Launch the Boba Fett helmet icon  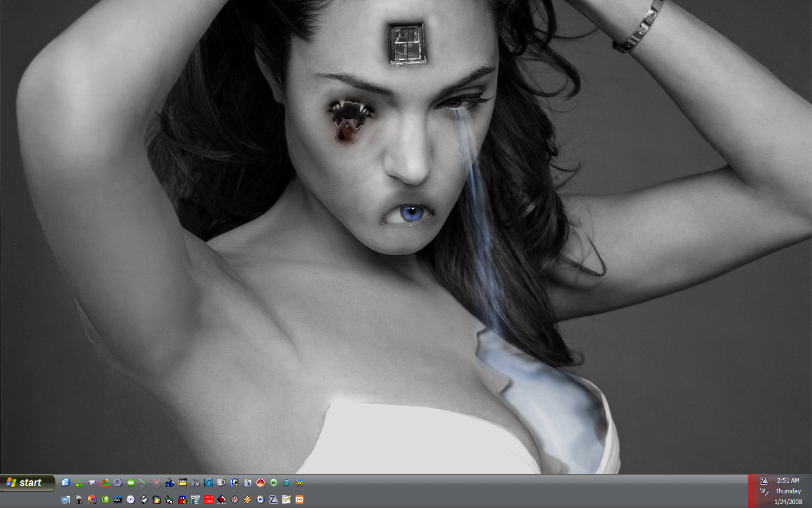click(78, 500)
